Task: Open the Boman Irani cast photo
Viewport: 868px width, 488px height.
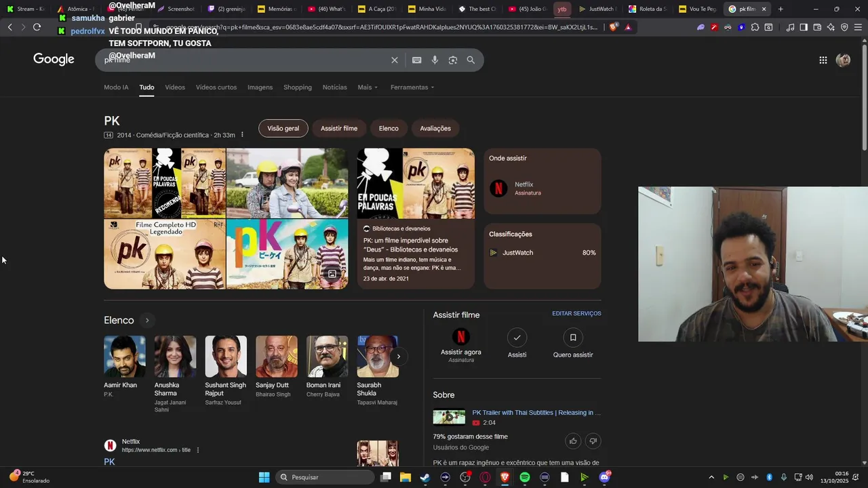Action: point(327,357)
